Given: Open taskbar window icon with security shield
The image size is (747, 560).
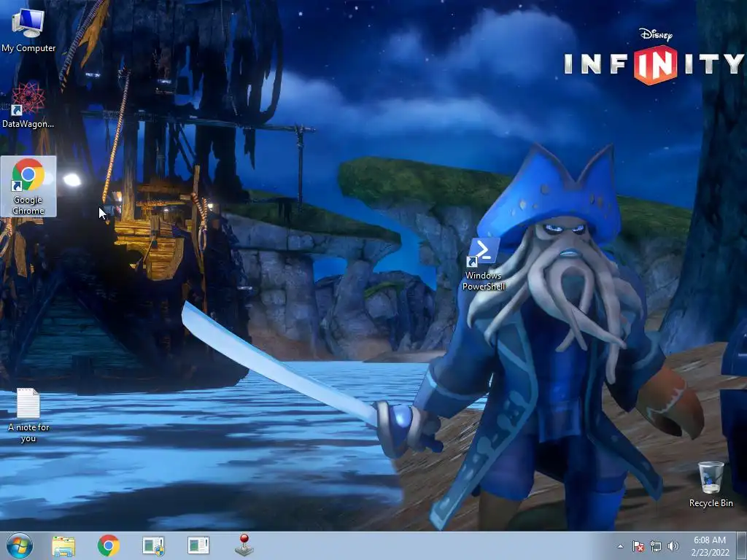Looking at the screenshot, I should [x=153, y=545].
